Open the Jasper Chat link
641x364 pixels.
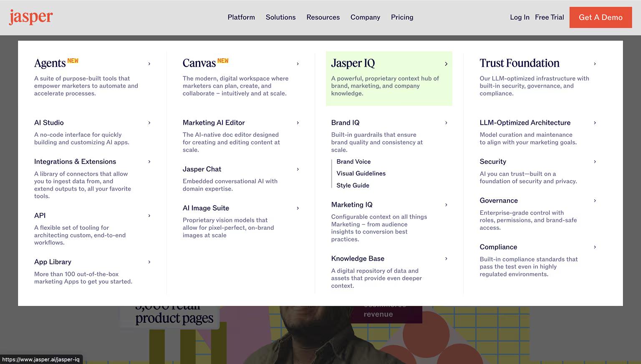(202, 169)
